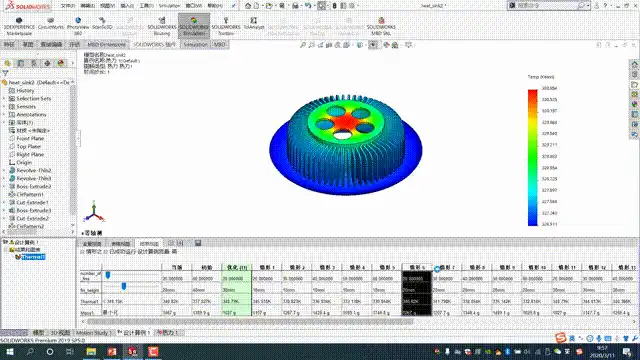The height and width of the screenshot is (360, 640).
Task: Open the Appearances icon in right task pane
Action: [634, 104]
